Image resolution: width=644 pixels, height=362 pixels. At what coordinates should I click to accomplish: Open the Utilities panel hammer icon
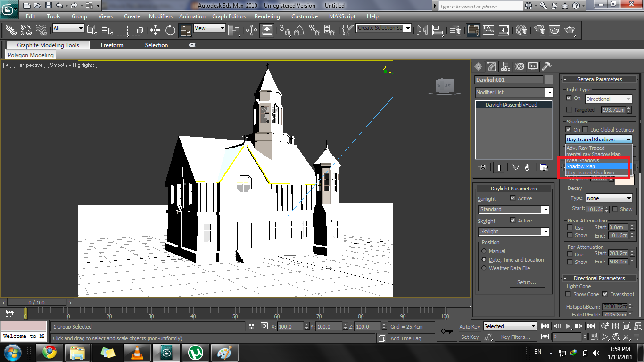click(x=546, y=66)
